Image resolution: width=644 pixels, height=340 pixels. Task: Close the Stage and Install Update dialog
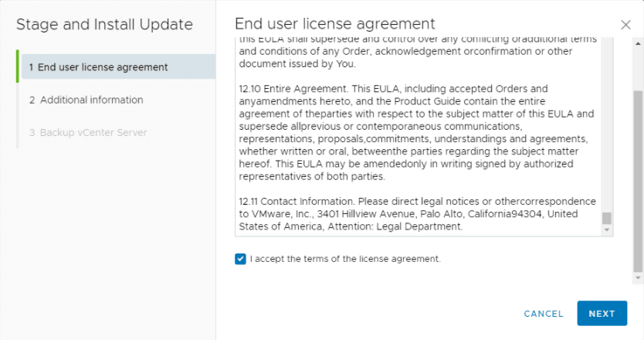click(625, 25)
